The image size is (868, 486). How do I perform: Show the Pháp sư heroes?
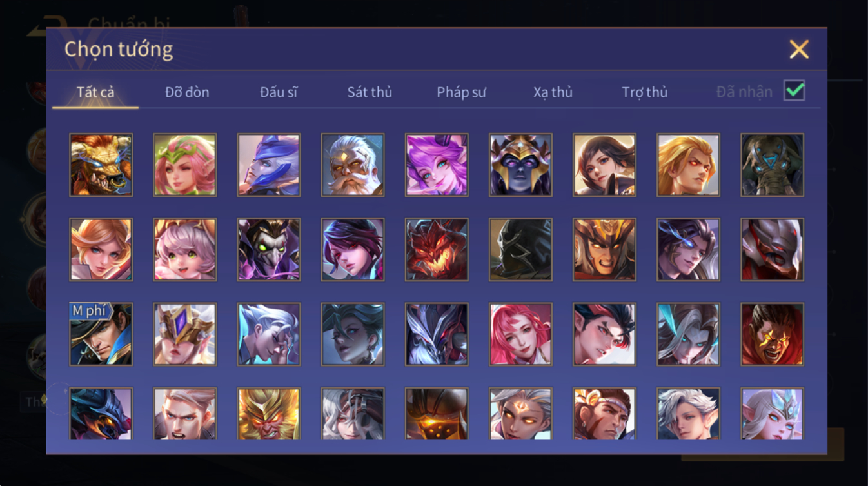[461, 92]
